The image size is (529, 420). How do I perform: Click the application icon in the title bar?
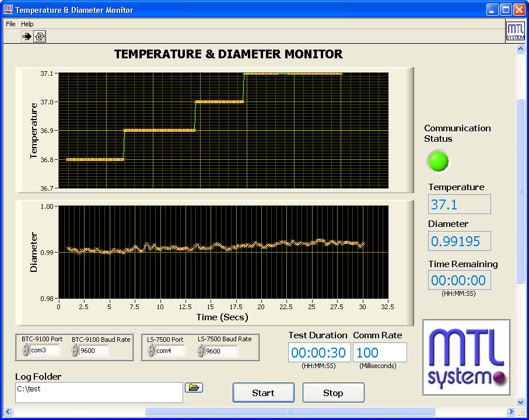click(x=8, y=10)
